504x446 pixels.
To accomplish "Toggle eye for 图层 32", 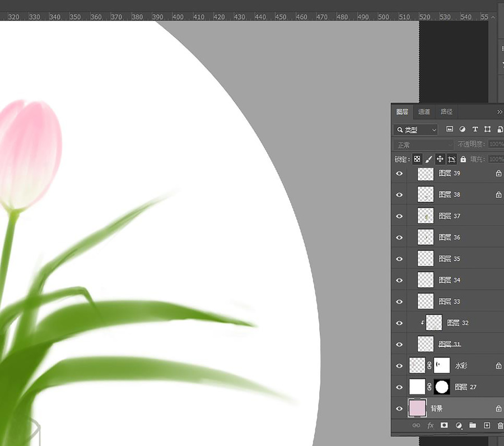I will coord(399,323).
